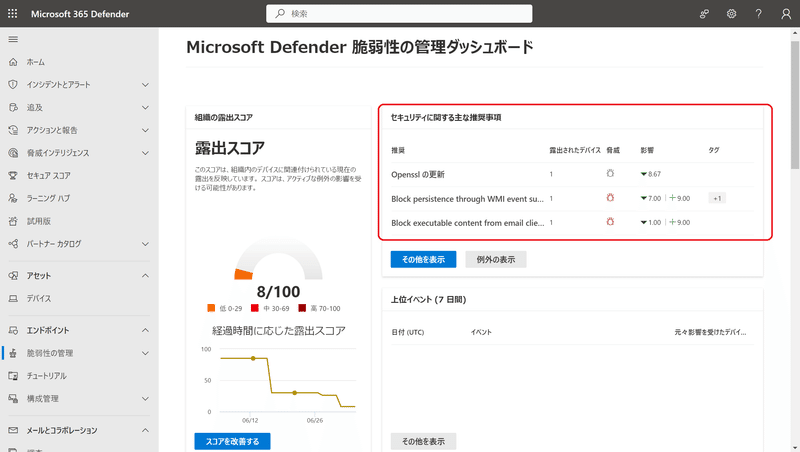Open 試用版 in navigation
Viewport: 800px width, 452px height.
(39, 221)
